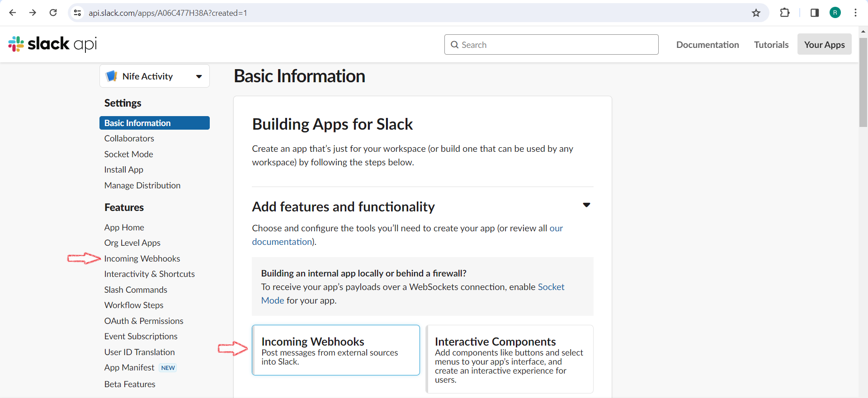The width and height of the screenshot is (868, 398).
Task: Open Collaborators settings page
Action: (129, 138)
